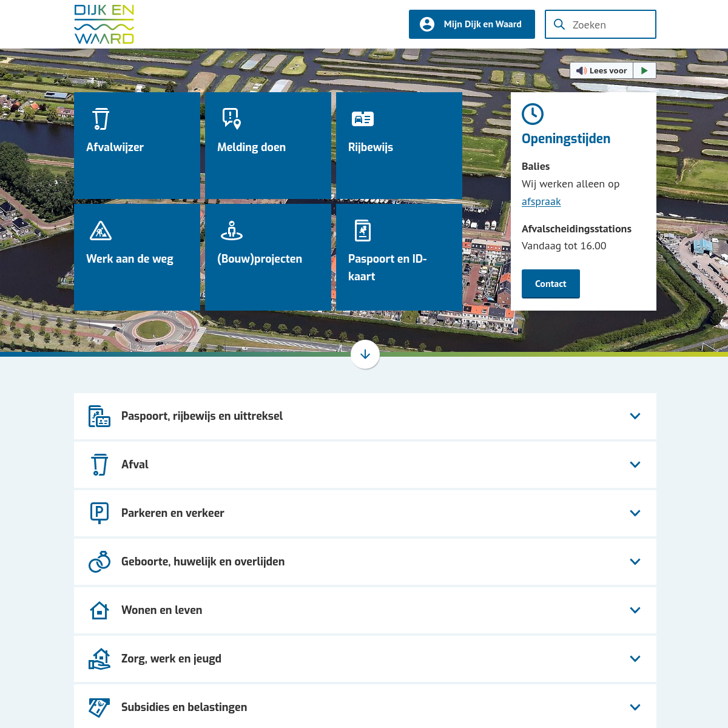Open the Melding doen tile
Viewport: 728px width, 728px height.
(268, 146)
